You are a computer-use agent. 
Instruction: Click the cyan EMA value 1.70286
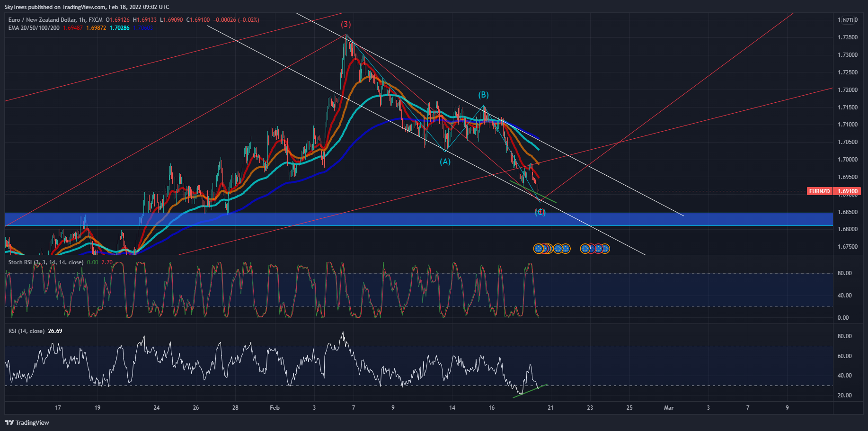click(119, 28)
